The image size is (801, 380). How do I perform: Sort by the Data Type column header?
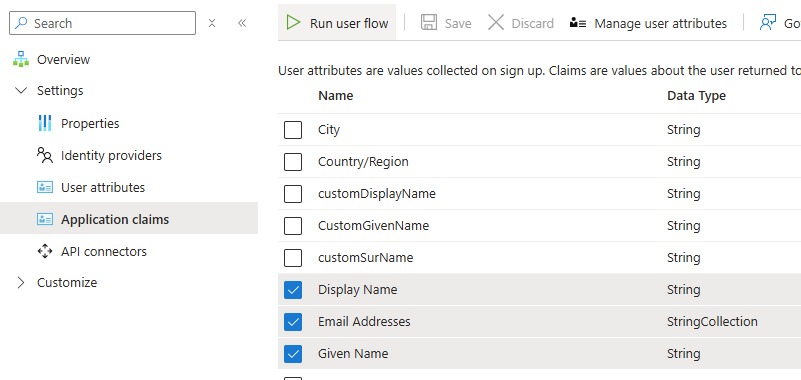pos(696,96)
